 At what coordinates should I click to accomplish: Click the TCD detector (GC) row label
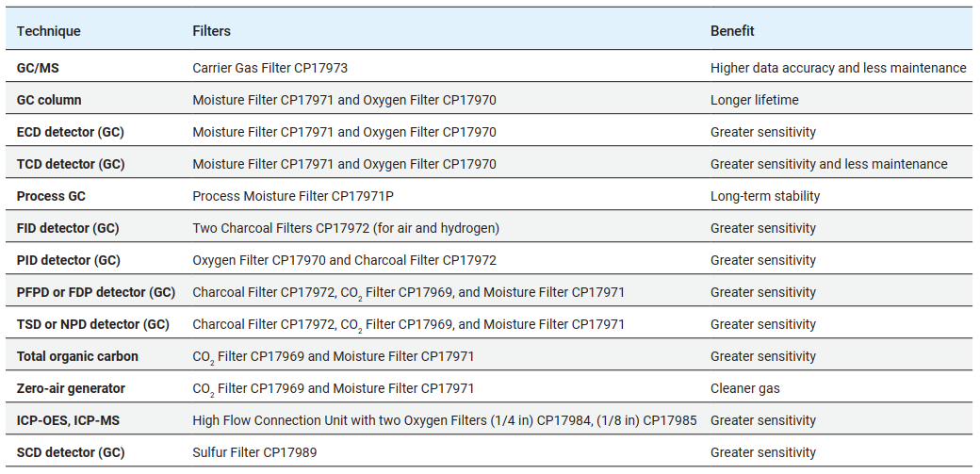[x=71, y=164]
